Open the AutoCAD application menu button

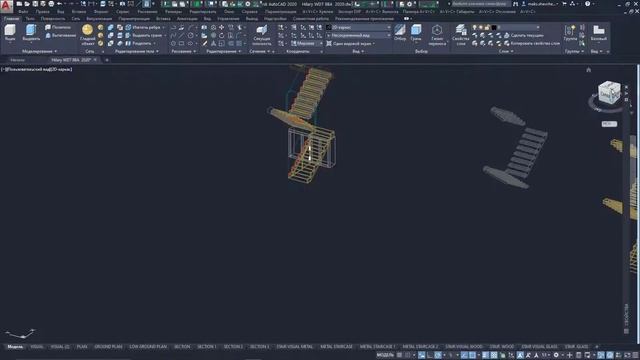pyautogui.click(x=6, y=6)
